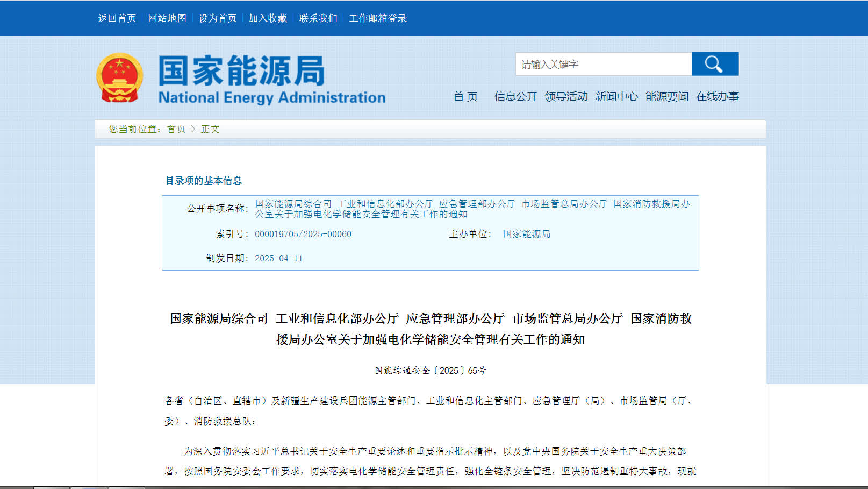Select 在线办事 navigation item
Viewport: 868px width, 489px height.
(x=718, y=96)
